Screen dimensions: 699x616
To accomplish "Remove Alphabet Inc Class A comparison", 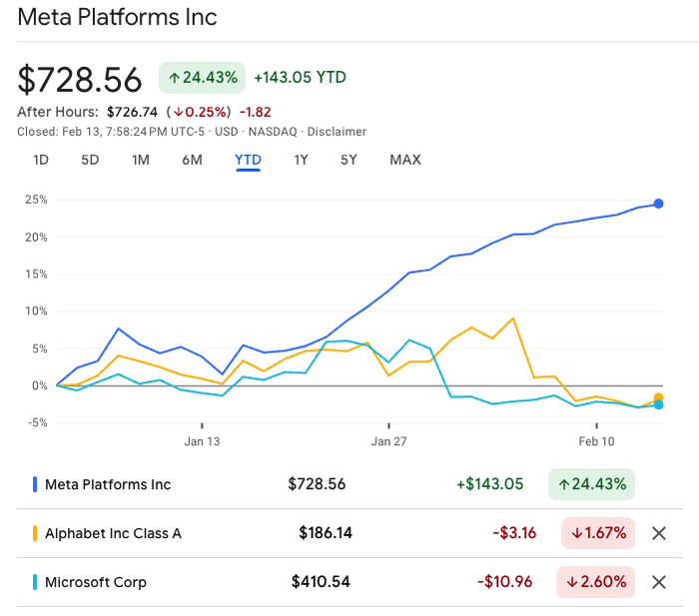I will tap(658, 533).
